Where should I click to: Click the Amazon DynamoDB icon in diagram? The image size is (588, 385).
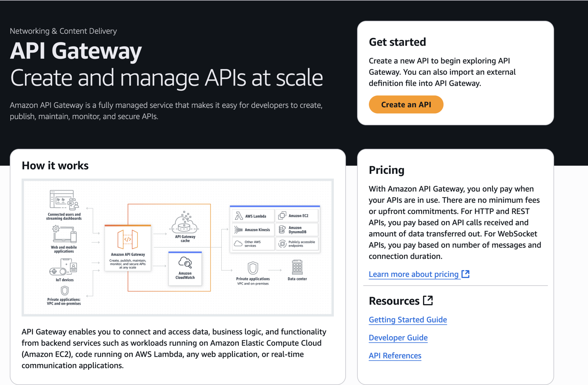(282, 230)
